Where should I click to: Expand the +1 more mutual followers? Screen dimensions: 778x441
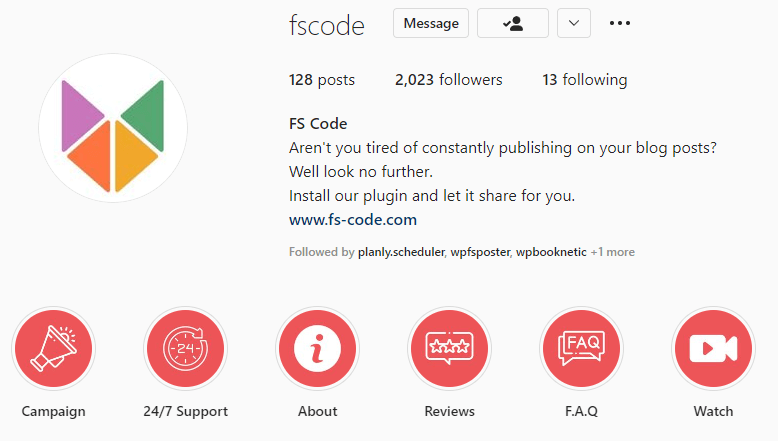click(x=613, y=252)
